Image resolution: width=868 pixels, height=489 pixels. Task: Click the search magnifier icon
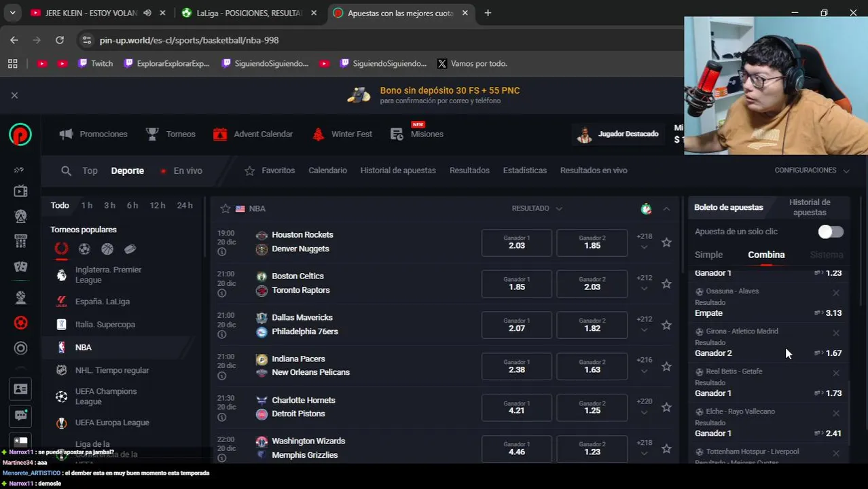[x=66, y=171]
